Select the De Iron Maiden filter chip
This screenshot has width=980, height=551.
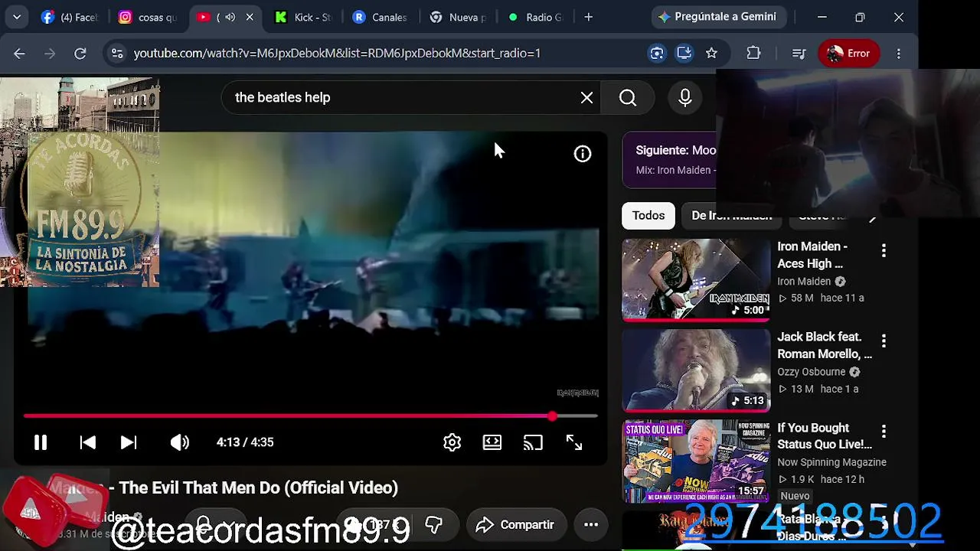(x=732, y=216)
